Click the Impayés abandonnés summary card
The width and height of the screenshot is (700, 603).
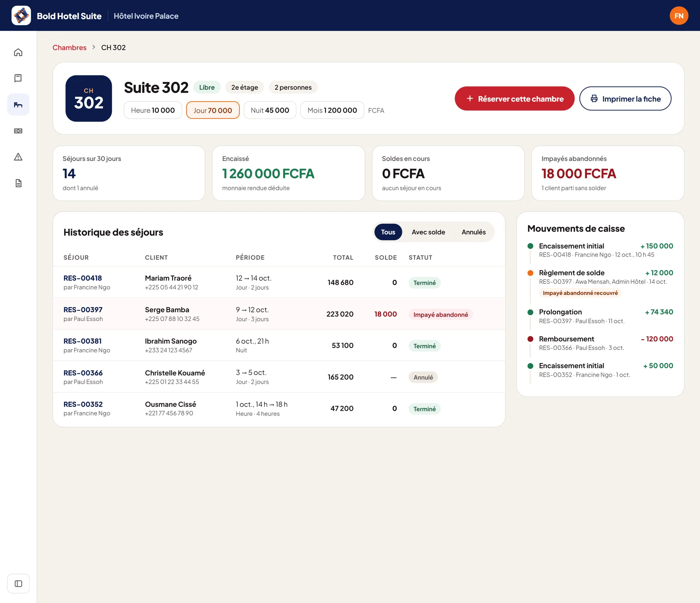pyautogui.click(x=608, y=173)
